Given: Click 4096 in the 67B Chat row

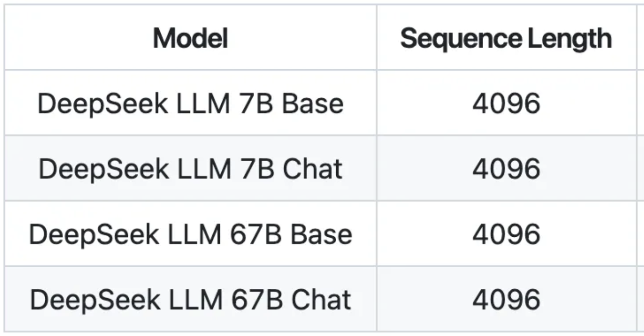Looking at the screenshot, I should (506, 299).
